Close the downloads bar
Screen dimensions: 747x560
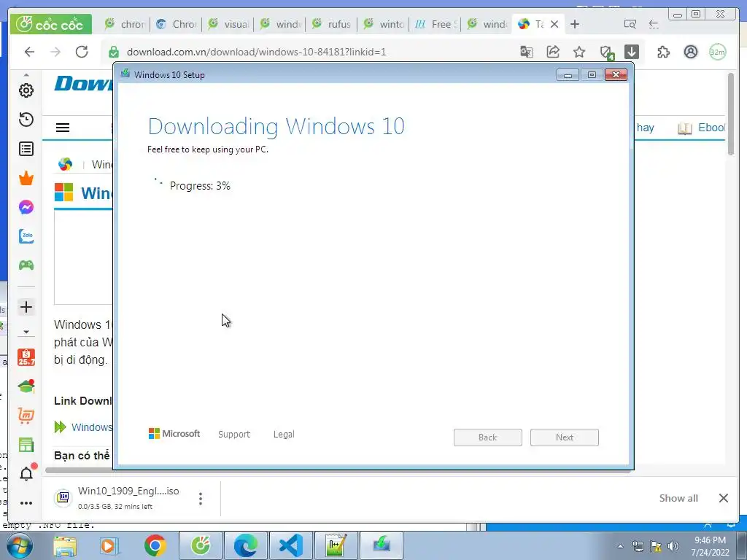click(723, 498)
